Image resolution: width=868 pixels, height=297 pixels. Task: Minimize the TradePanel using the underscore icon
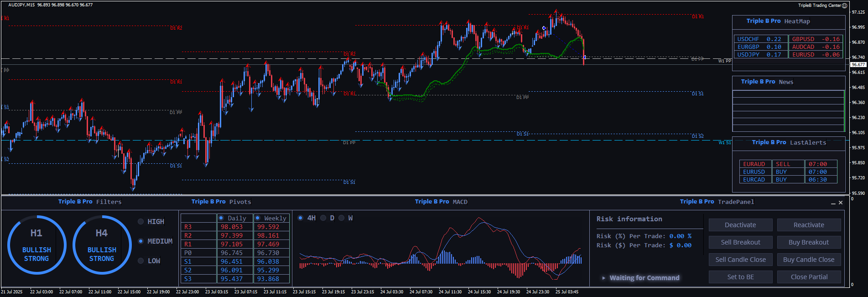tap(833, 203)
